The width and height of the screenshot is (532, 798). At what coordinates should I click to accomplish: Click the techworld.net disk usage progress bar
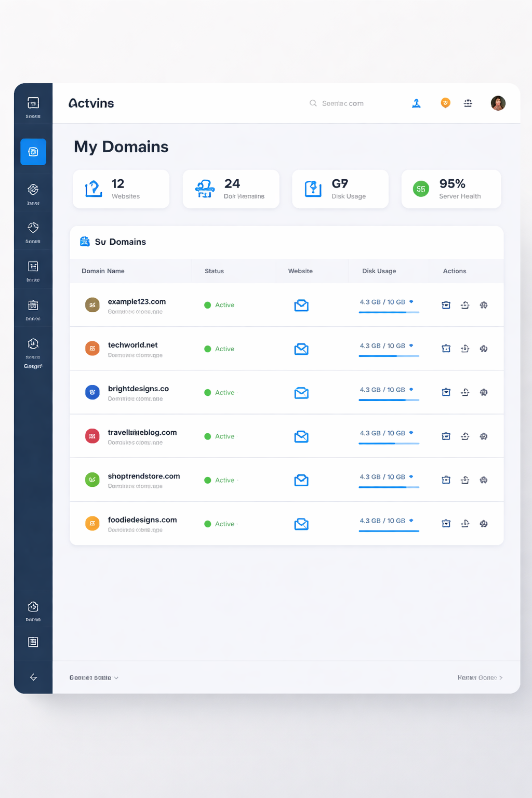(389, 356)
